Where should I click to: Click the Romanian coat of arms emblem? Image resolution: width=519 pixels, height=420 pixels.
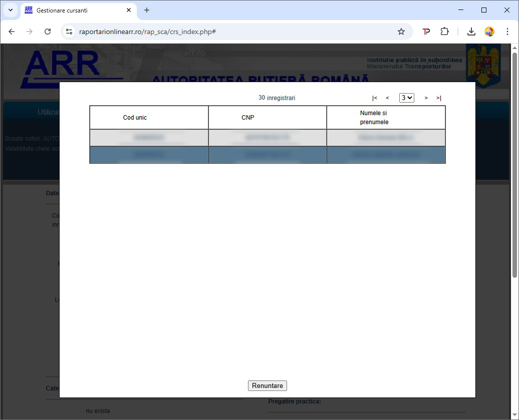(483, 66)
